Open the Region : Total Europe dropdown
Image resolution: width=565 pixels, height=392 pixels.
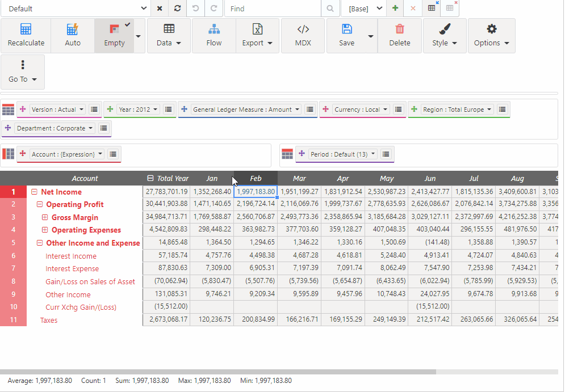[x=457, y=109]
